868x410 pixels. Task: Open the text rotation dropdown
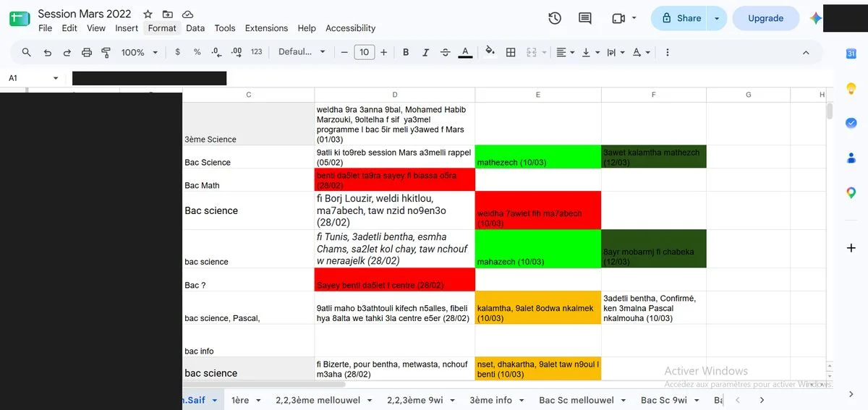[641, 52]
